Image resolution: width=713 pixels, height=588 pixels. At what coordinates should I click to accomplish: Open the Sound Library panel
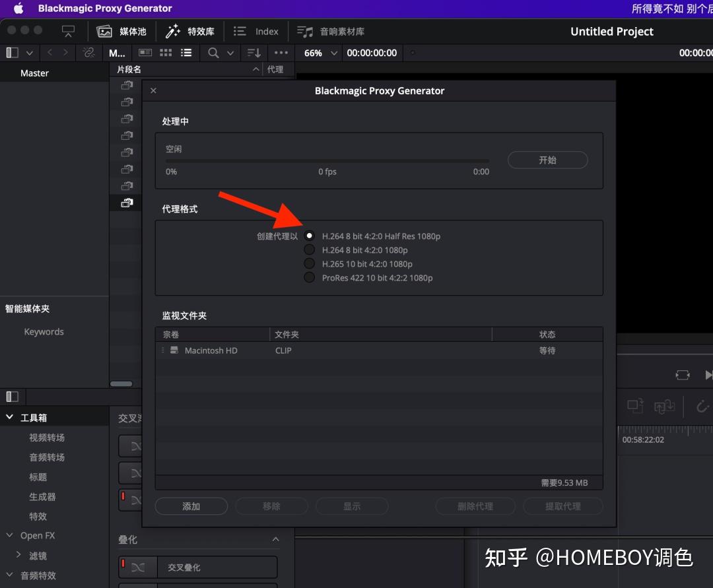(330, 30)
